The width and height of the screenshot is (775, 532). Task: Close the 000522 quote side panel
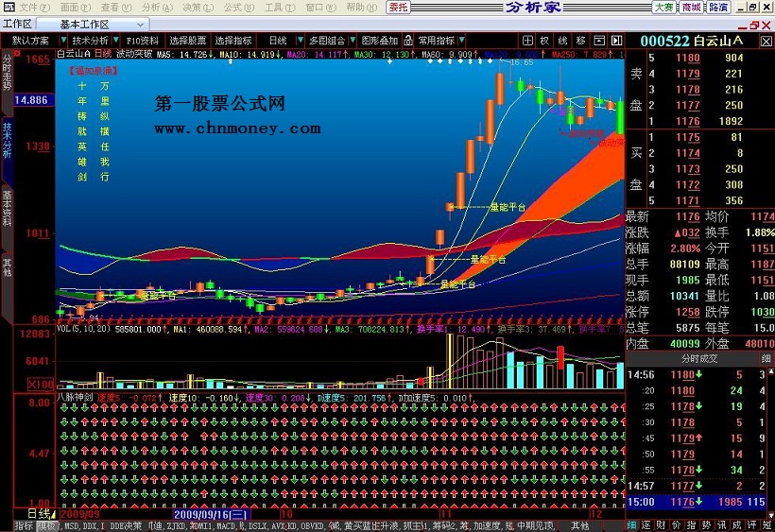pyautogui.click(x=766, y=42)
